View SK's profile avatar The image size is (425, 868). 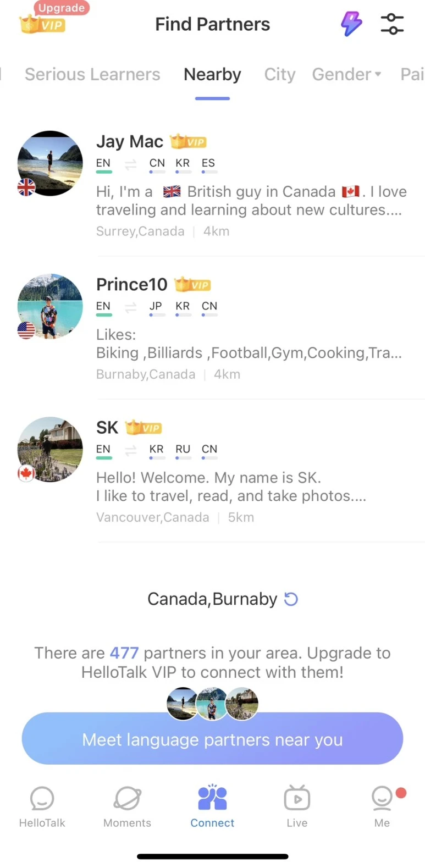(x=50, y=449)
